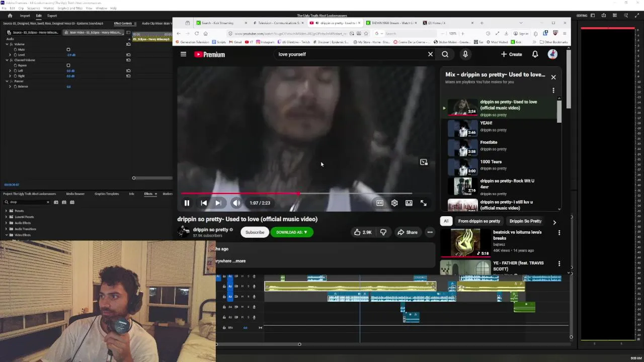Switch YouTube player to theater mode

point(409,203)
